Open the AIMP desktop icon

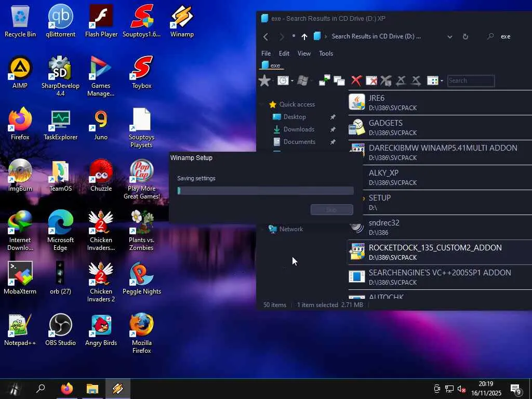click(x=20, y=72)
